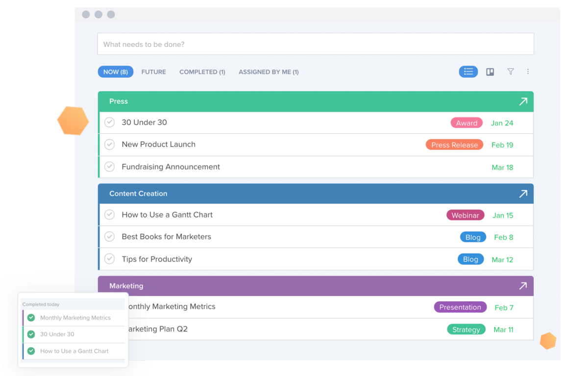Viewport: 588px width, 376px height.
Task: Check Tips for Productivity circle
Action: pos(110,259)
